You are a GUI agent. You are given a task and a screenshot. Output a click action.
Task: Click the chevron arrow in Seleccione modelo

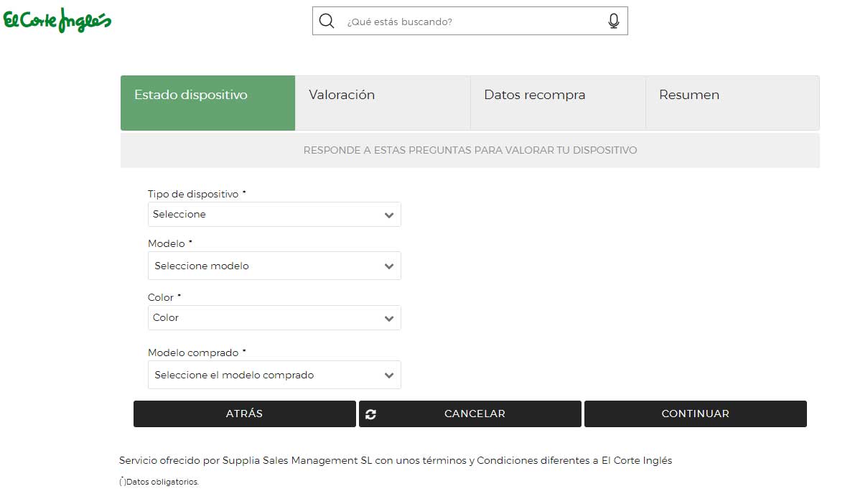tap(389, 266)
